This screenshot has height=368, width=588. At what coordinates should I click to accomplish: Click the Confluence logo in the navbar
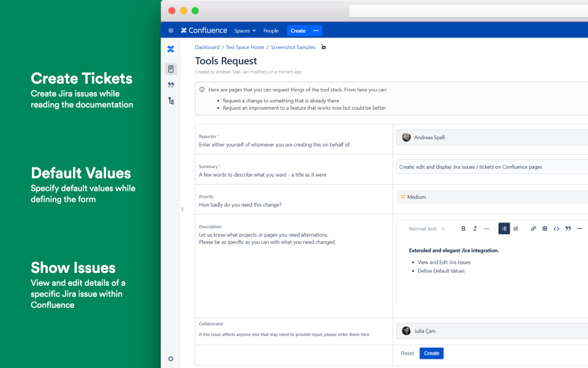(204, 30)
